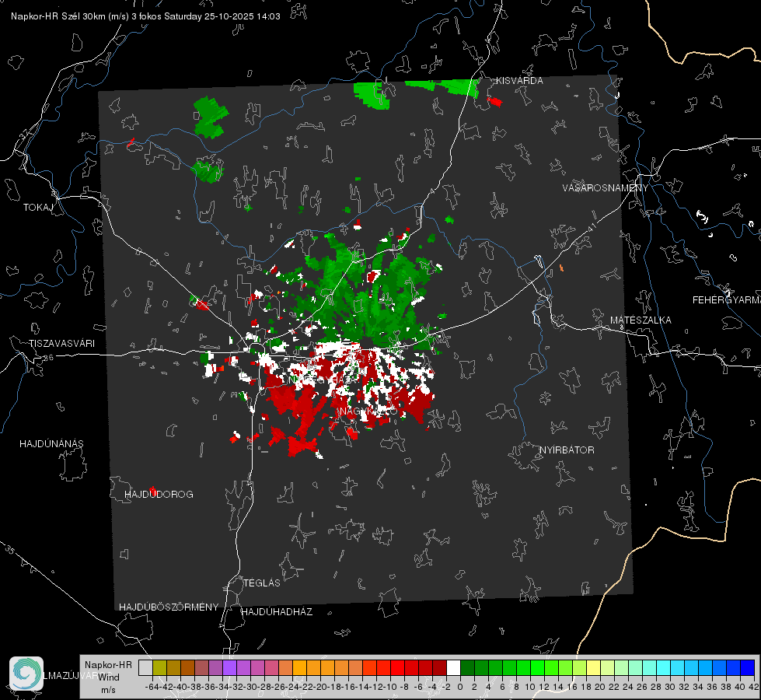The height and width of the screenshot is (700, 761).
Task: Click the TISZAVASVÁRI town label
Action: click(61, 344)
